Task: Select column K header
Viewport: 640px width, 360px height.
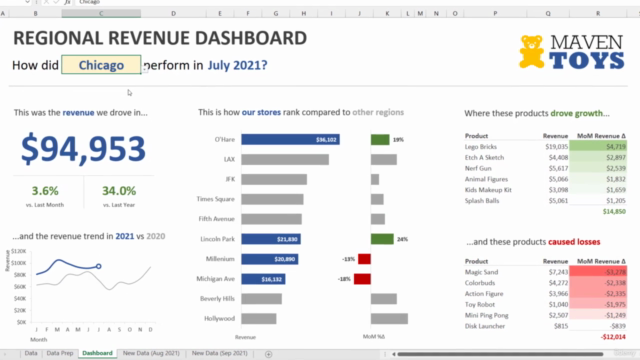Action: click(387, 13)
